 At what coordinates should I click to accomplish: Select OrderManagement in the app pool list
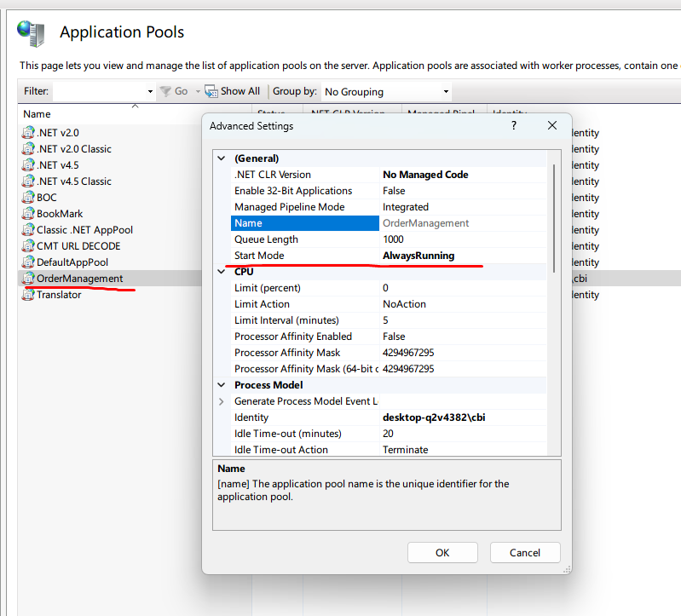(80, 279)
